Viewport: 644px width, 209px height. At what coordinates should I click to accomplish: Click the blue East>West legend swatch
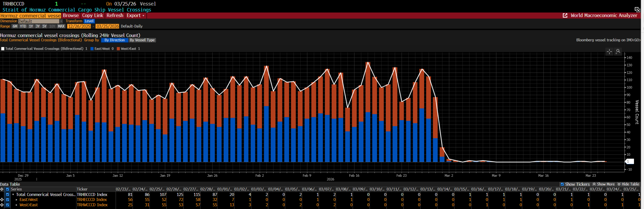point(92,49)
